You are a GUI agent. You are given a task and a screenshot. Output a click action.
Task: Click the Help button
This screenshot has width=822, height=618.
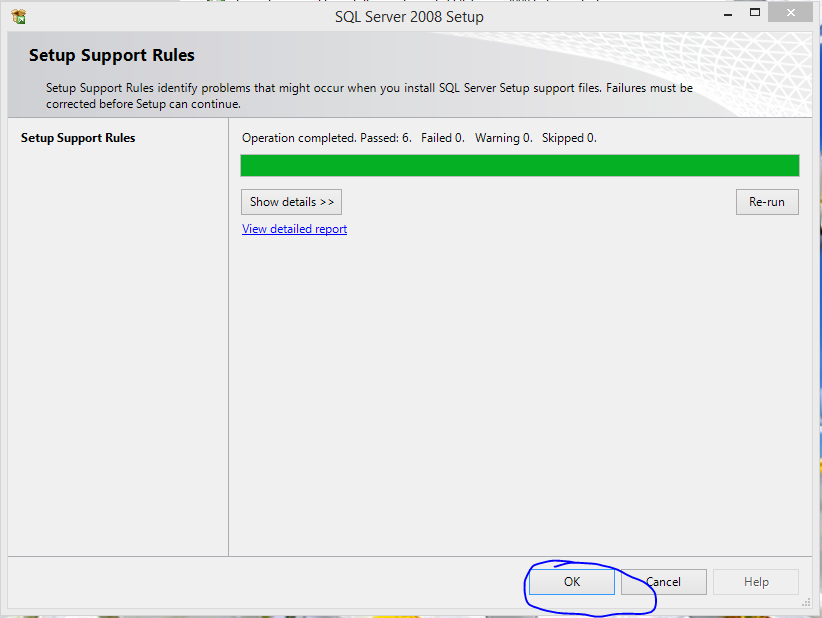(x=756, y=582)
